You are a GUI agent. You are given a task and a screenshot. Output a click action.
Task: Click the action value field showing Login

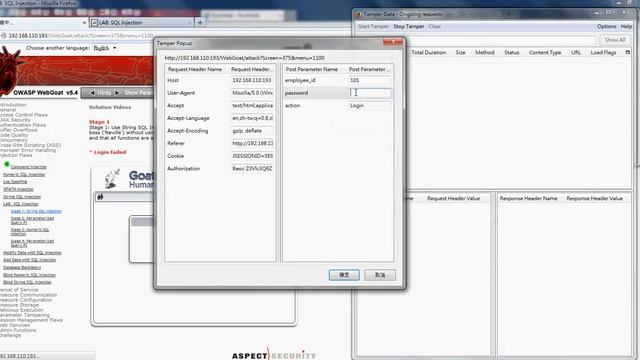click(370, 106)
